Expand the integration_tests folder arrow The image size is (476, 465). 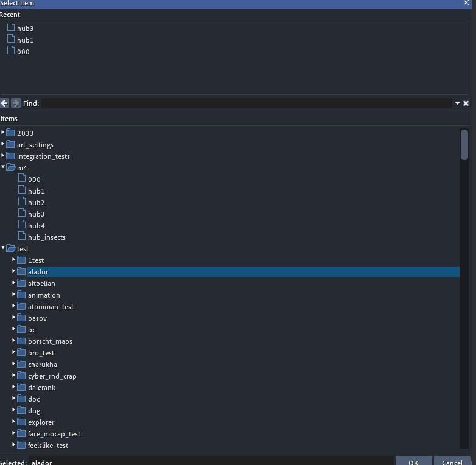(3, 156)
